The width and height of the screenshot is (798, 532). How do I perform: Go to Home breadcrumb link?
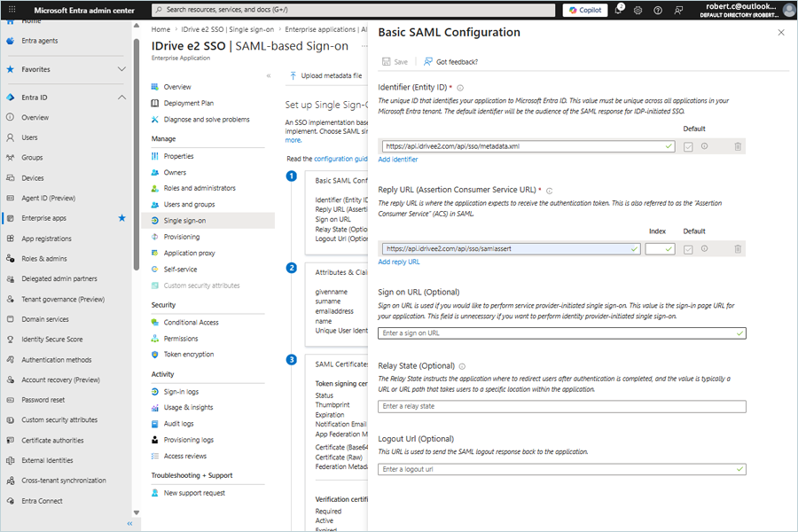(x=160, y=29)
